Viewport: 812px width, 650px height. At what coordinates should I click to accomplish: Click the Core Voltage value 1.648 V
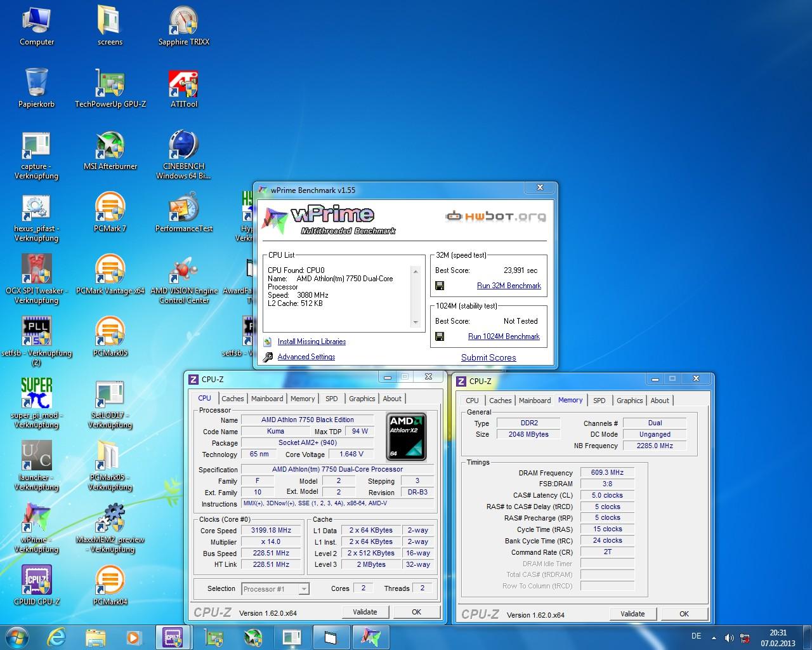(x=351, y=454)
